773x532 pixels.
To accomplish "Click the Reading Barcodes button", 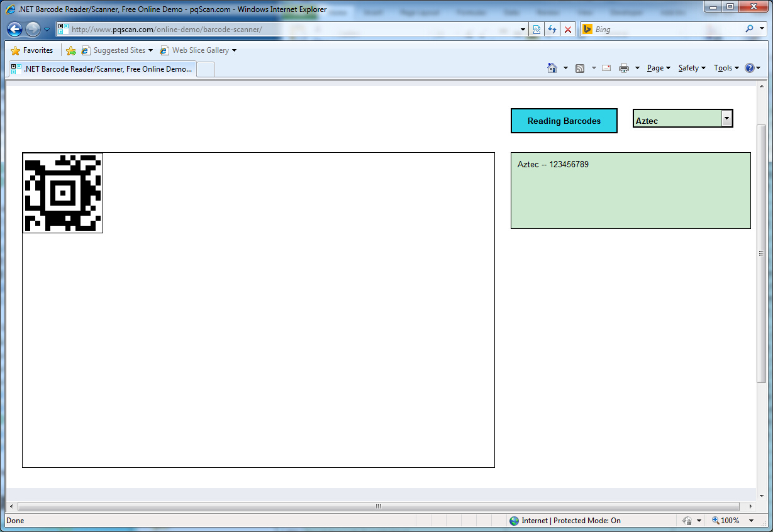I will click(x=564, y=121).
